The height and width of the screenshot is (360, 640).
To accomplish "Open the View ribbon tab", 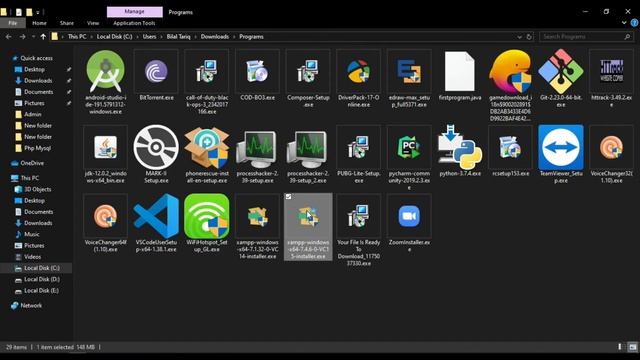I will (x=93, y=23).
